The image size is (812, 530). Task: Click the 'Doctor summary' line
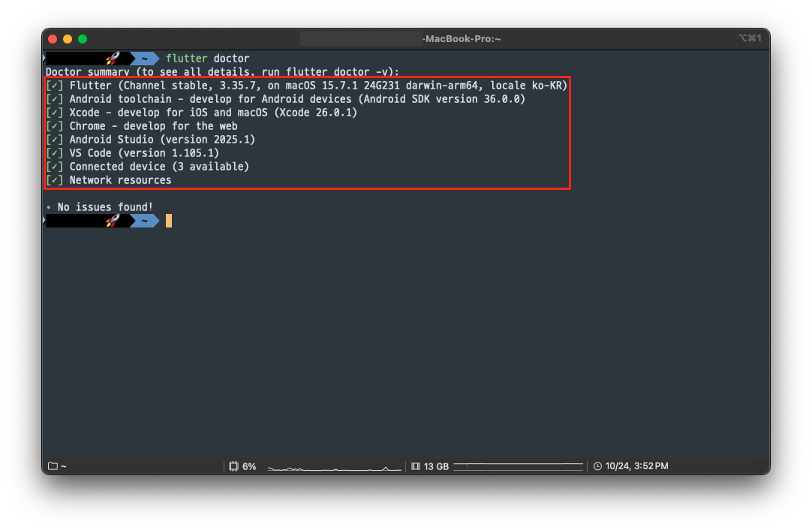click(x=222, y=71)
